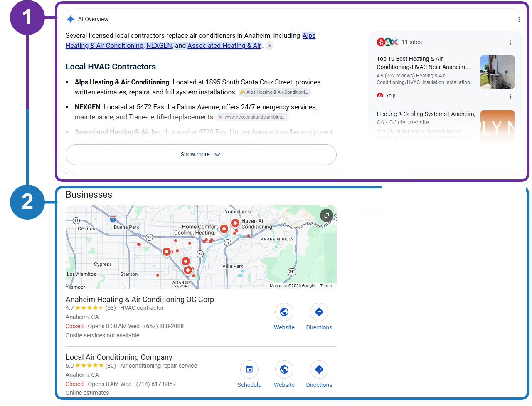Click Schedule icon for Local Air Conditioning Company

coord(249,369)
